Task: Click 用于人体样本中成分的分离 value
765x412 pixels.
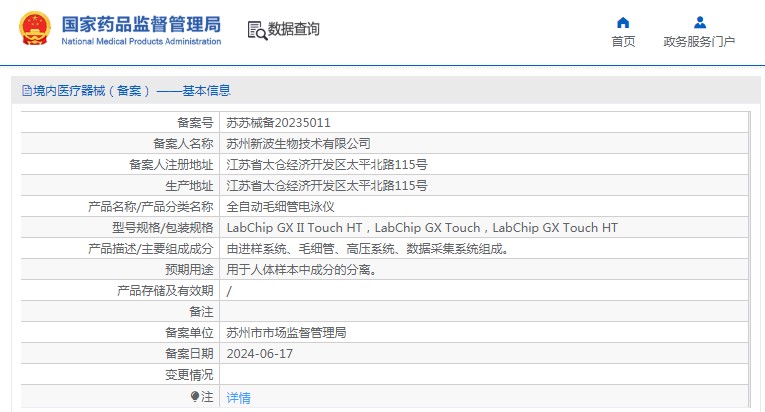Action: point(302,269)
